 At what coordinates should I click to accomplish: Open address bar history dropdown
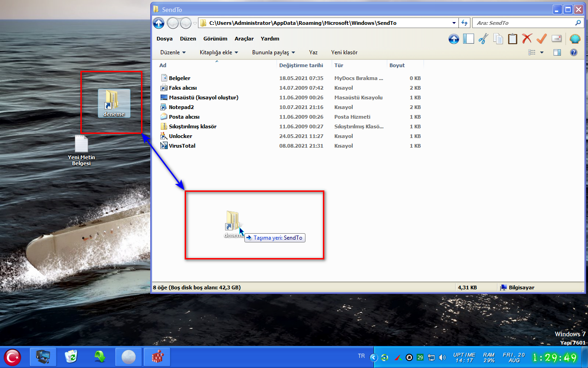pyautogui.click(x=454, y=23)
